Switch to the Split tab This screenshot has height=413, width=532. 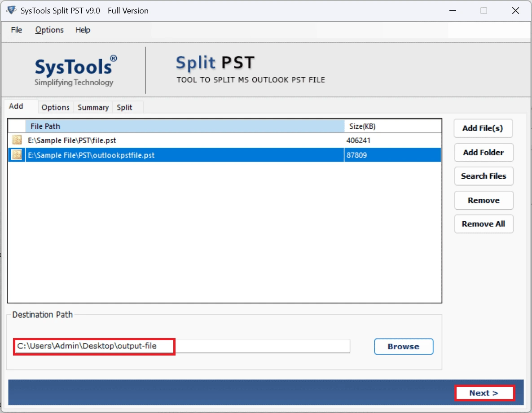point(123,107)
